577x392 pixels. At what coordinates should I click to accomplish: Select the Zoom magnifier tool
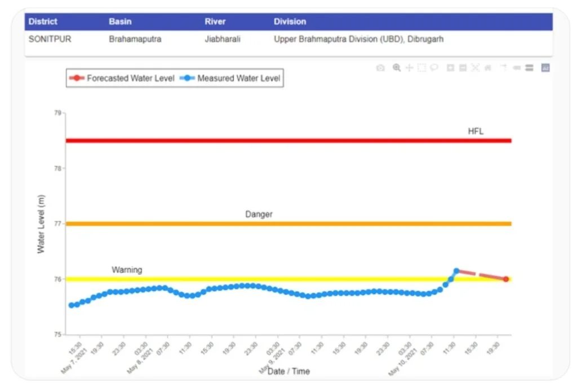pos(397,68)
